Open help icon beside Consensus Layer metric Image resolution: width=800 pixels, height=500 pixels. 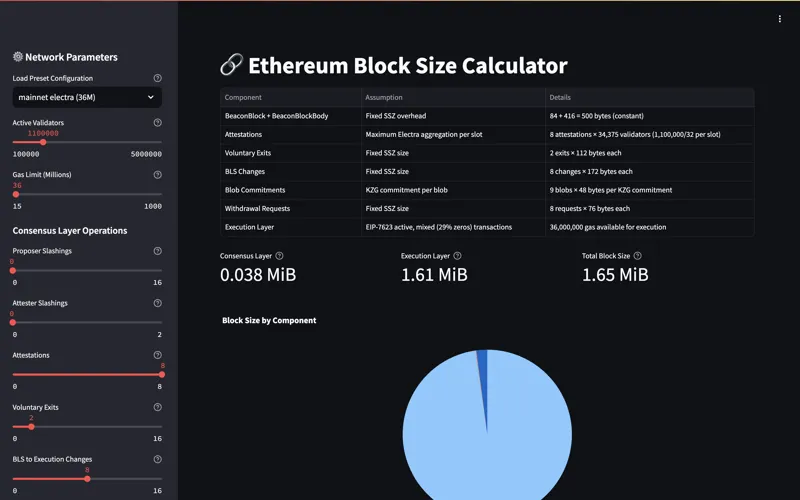pyautogui.click(x=280, y=256)
